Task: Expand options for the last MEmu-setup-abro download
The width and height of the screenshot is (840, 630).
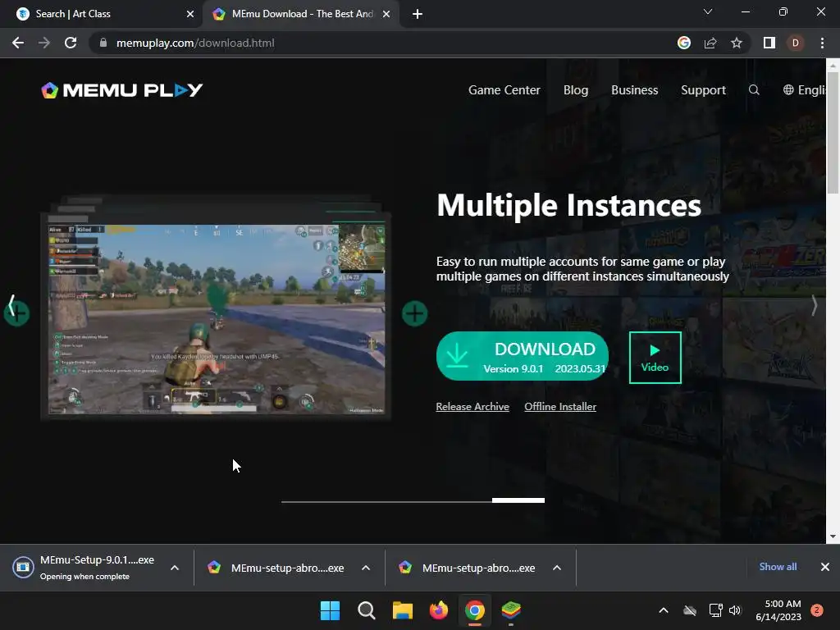Action: tap(557, 568)
